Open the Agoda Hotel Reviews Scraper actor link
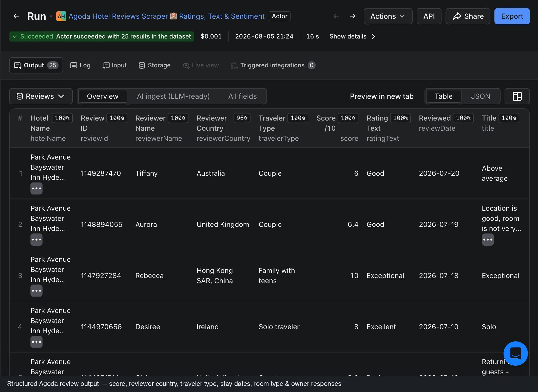 166,16
